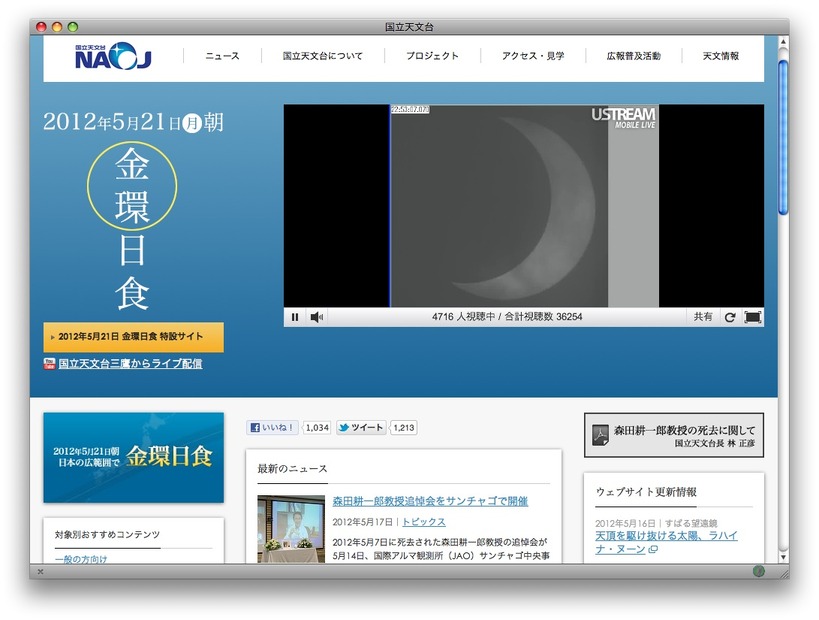Mute the live stream speaker icon
Viewport: 819px width, 620px height.
(x=316, y=317)
